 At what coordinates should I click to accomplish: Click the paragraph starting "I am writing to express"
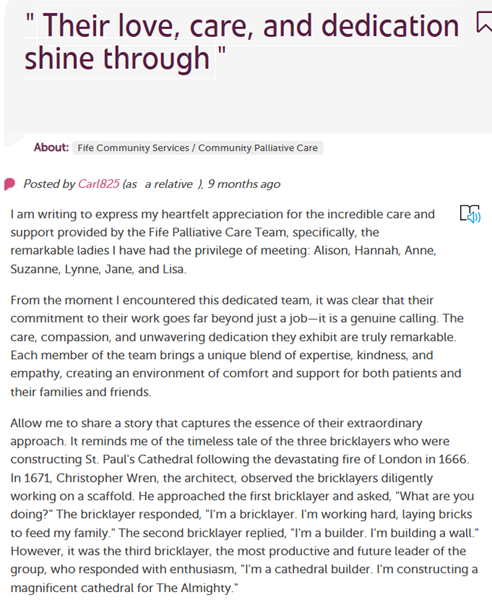223,241
